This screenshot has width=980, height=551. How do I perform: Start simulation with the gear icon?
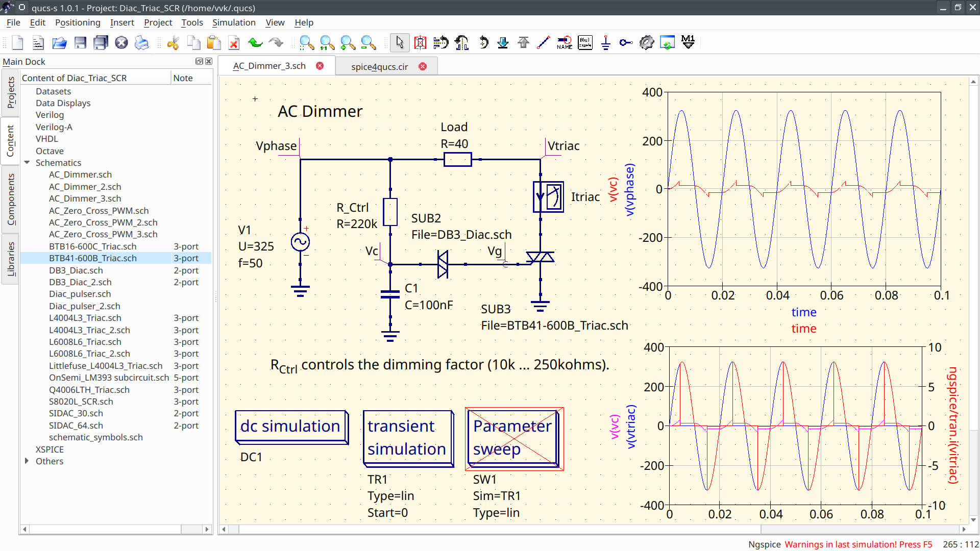647,43
